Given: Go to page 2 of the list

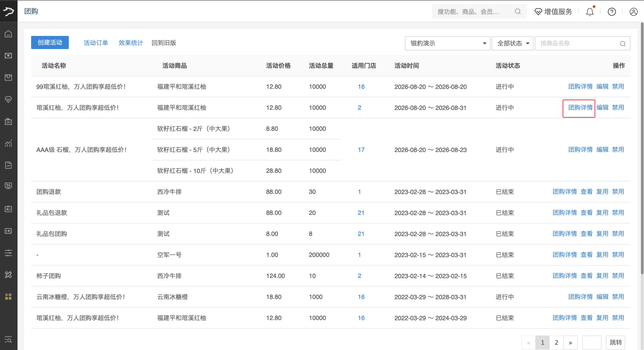Looking at the screenshot, I should coord(556,342).
